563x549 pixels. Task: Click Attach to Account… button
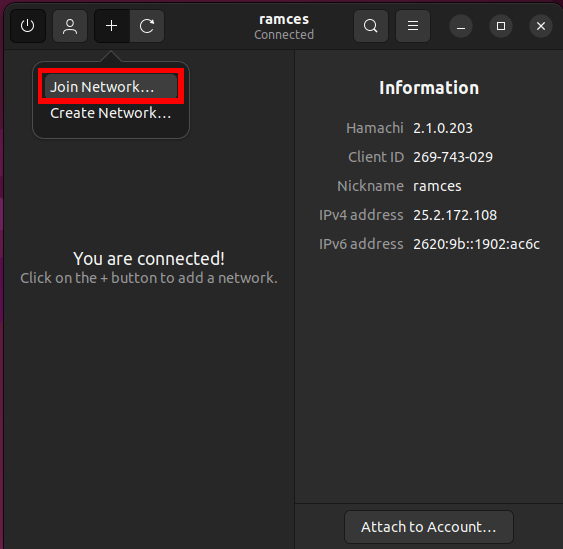click(x=429, y=527)
